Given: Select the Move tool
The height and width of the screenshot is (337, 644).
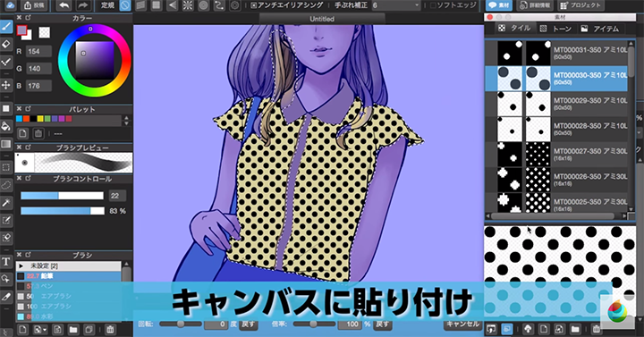Looking at the screenshot, I should 6,85.
